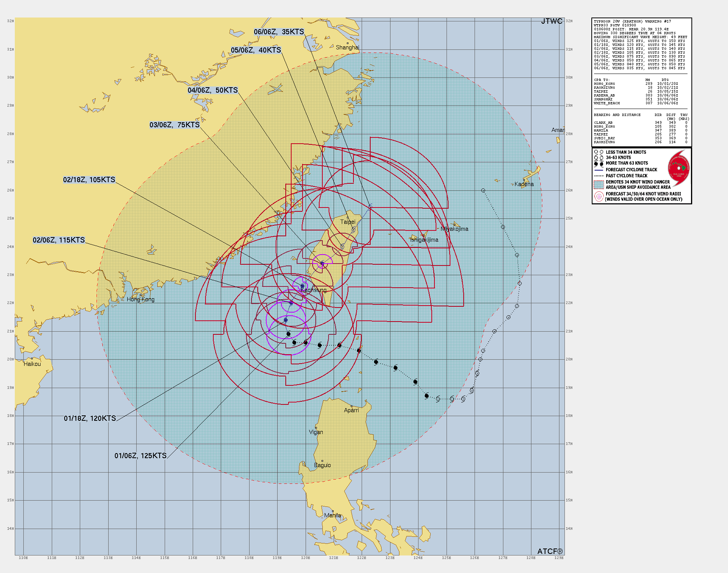Click the "FORECAST CYCLONE TRACK" legend text
The width and height of the screenshot is (728, 573).
tap(631, 170)
